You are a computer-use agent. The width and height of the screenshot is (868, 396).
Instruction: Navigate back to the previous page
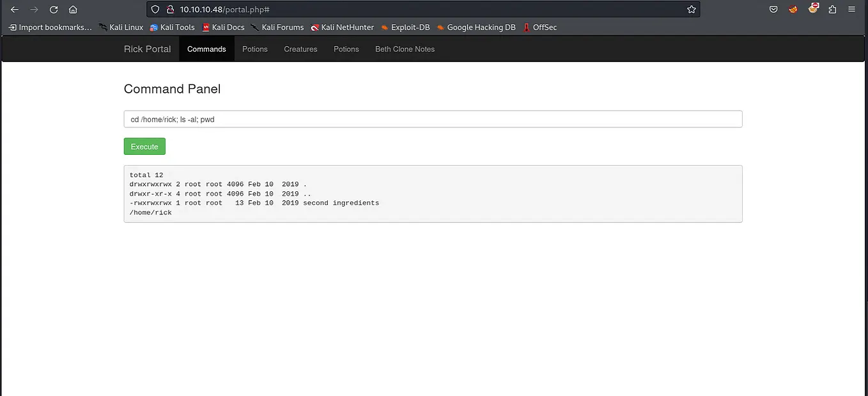pos(14,9)
